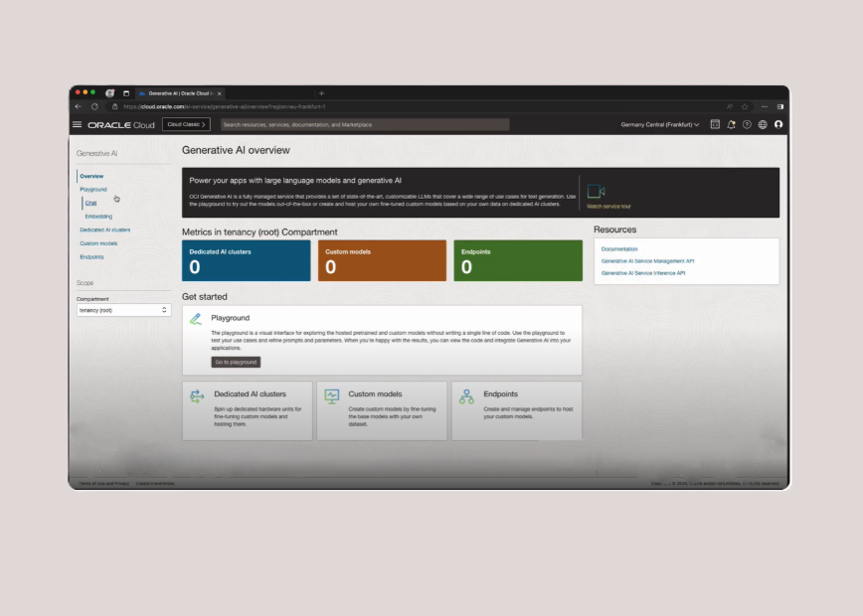Screen dimensions: 863x616
Task: Click the language globe icon
Action: pos(763,124)
